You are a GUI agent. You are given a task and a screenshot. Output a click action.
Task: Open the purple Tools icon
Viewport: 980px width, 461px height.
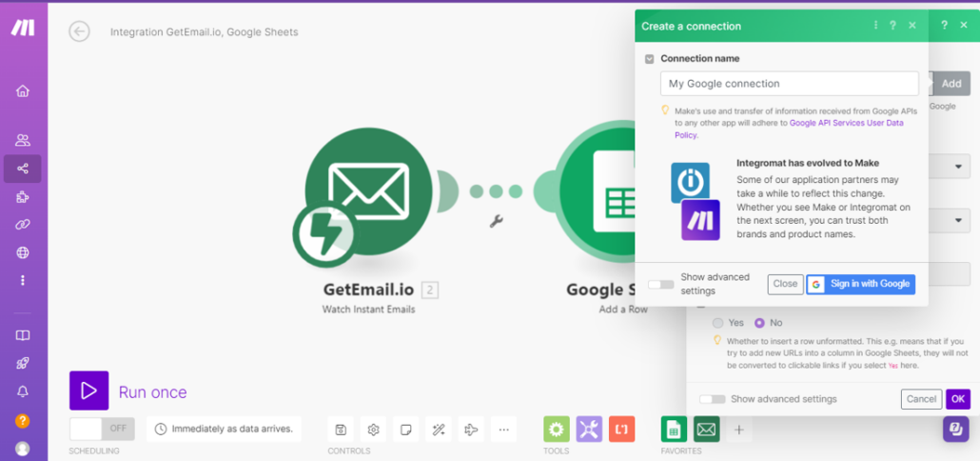coord(589,430)
